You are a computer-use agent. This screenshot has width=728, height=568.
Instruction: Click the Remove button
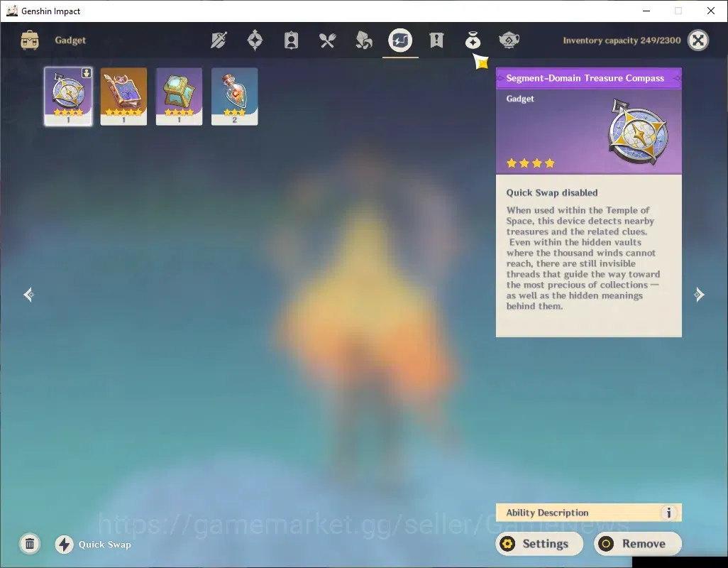coord(638,544)
